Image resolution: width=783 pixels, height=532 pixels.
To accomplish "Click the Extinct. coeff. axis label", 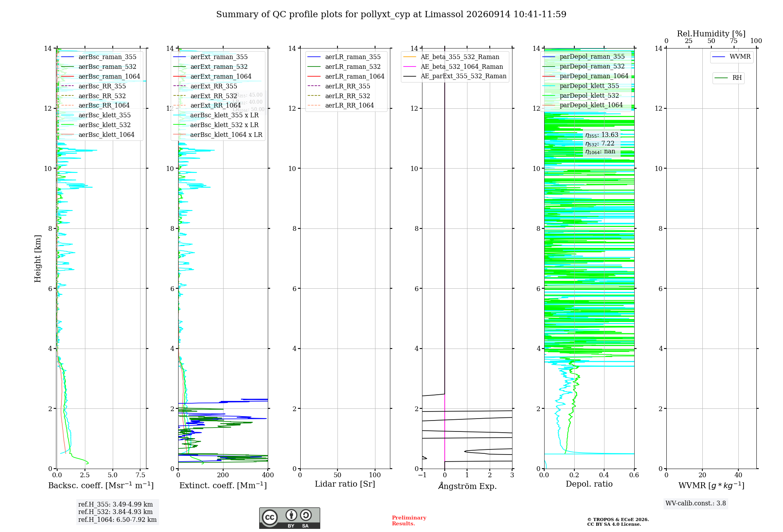I will point(223,485).
